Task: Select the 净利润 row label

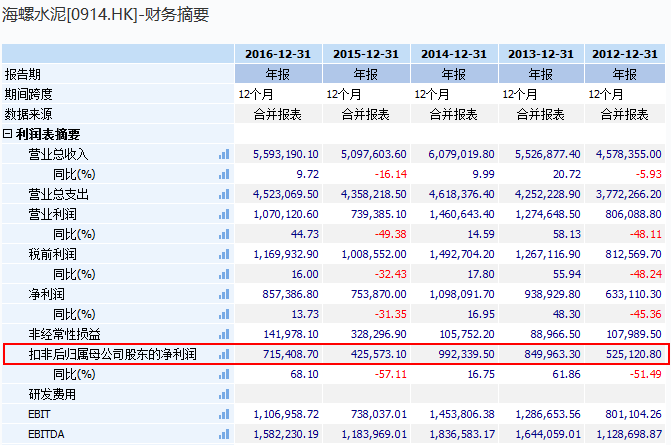Action: (47, 294)
